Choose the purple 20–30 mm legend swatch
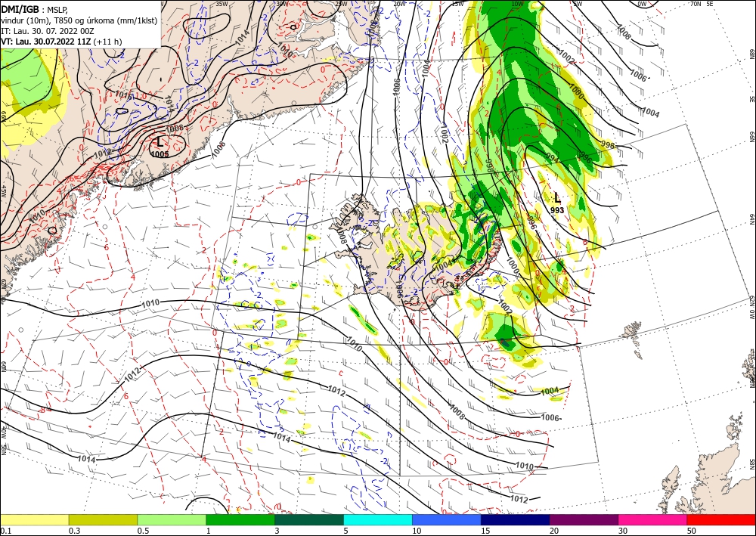 click(584, 519)
